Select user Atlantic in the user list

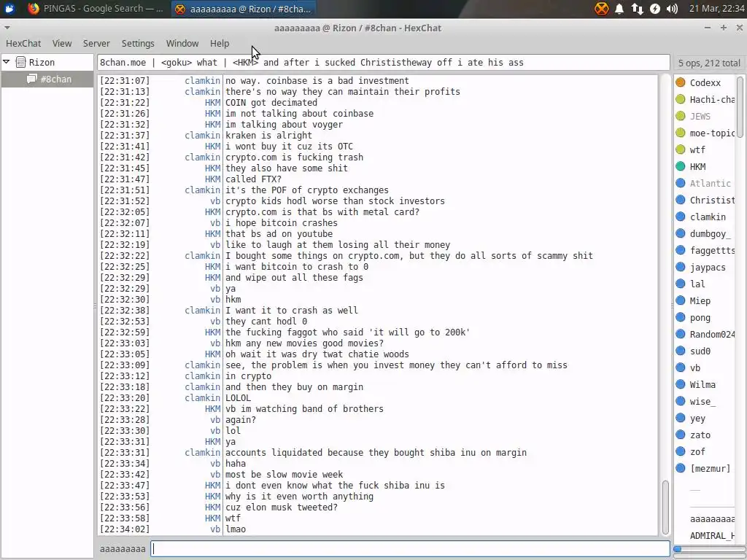tap(710, 183)
